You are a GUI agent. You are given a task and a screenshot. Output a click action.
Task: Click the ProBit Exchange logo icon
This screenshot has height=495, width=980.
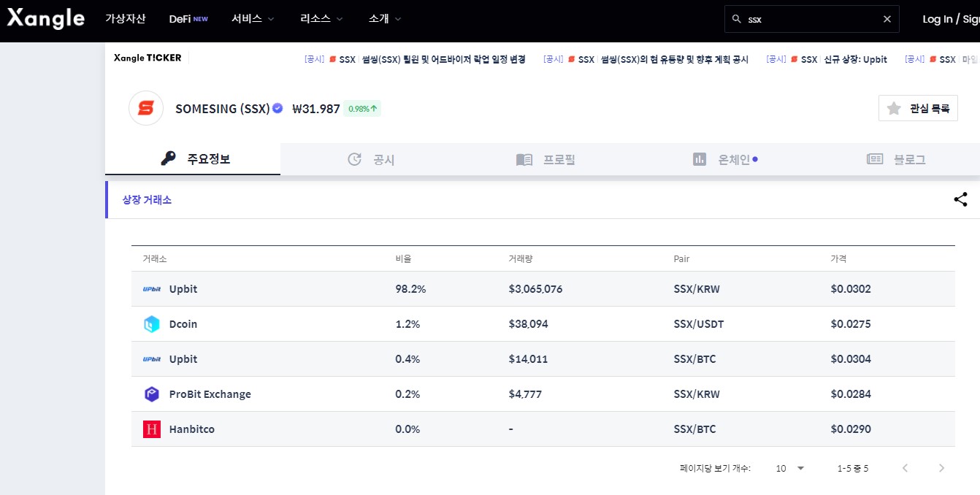(151, 394)
